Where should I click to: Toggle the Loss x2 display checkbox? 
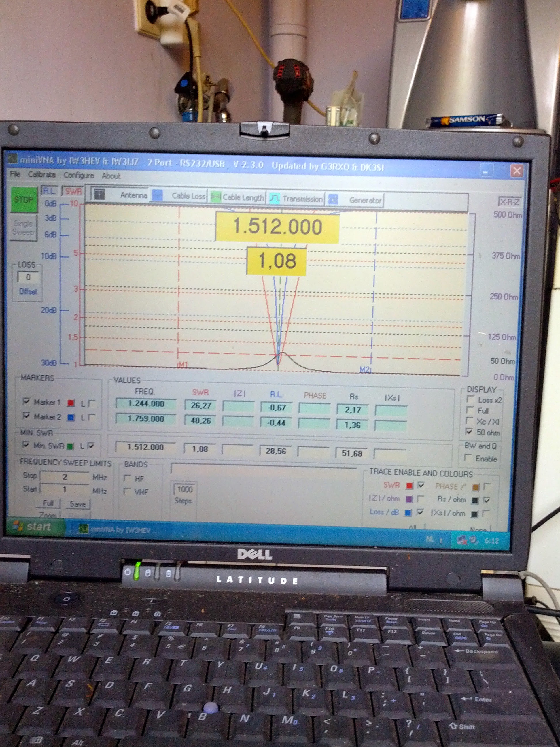[x=470, y=399]
